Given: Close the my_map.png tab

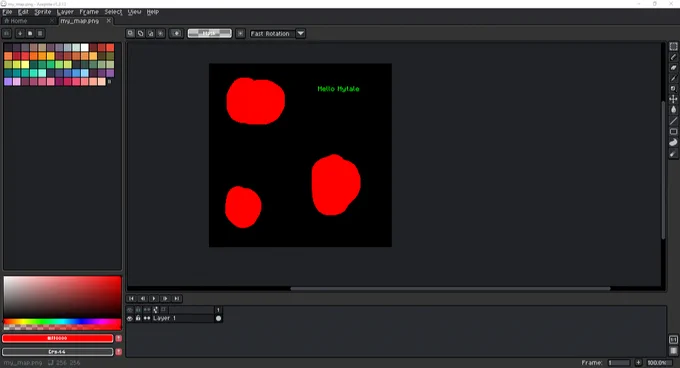Looking at the screenshot, I should tap(109, 21).
